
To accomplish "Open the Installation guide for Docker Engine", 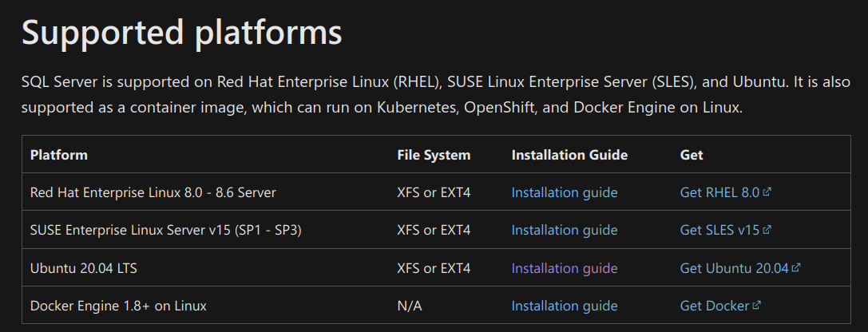I will tap(564, 306).
